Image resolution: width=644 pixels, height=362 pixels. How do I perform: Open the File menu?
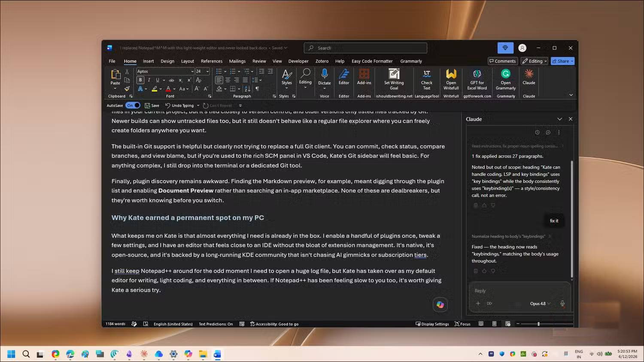(x=112, y=61)
